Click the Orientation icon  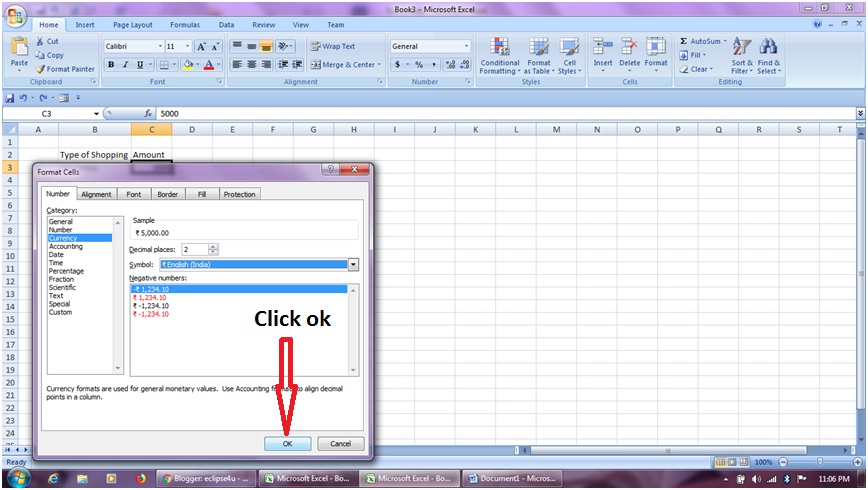pyautogui.click(x=285, y=47)
